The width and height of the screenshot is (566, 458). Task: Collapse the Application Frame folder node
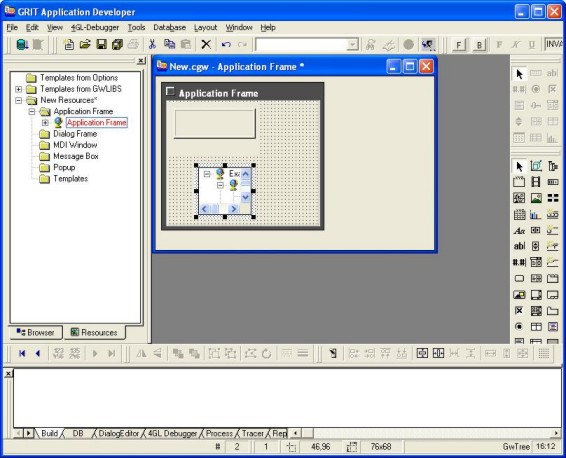[32, 112]
